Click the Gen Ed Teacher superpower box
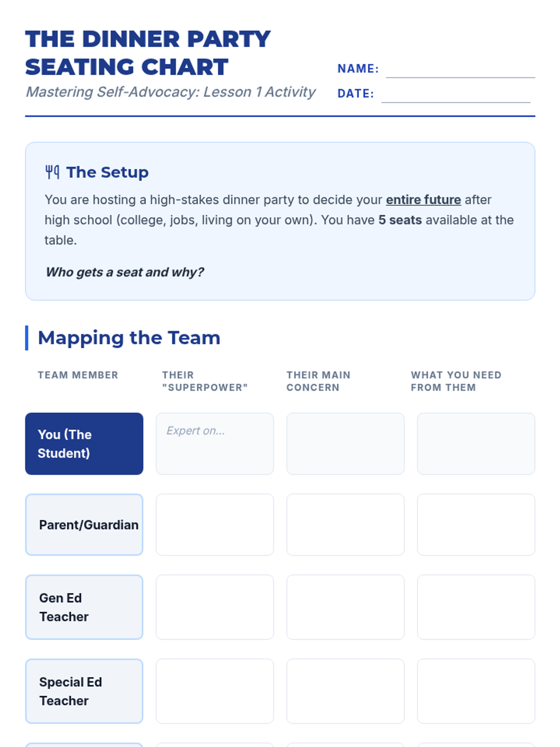This screenshot has height=747, width=560. click(215, 607)
